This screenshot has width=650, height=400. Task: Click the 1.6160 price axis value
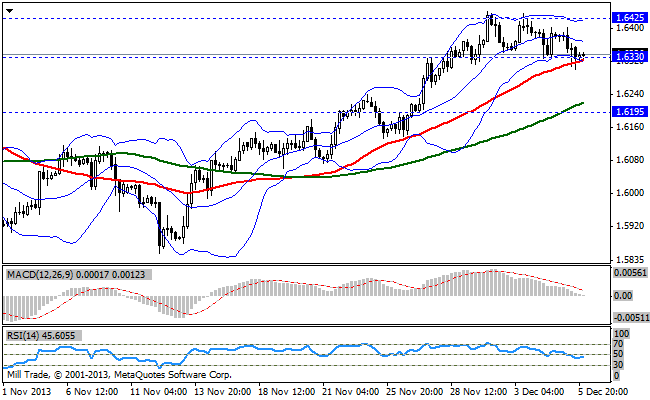click(x=630, y=127)
